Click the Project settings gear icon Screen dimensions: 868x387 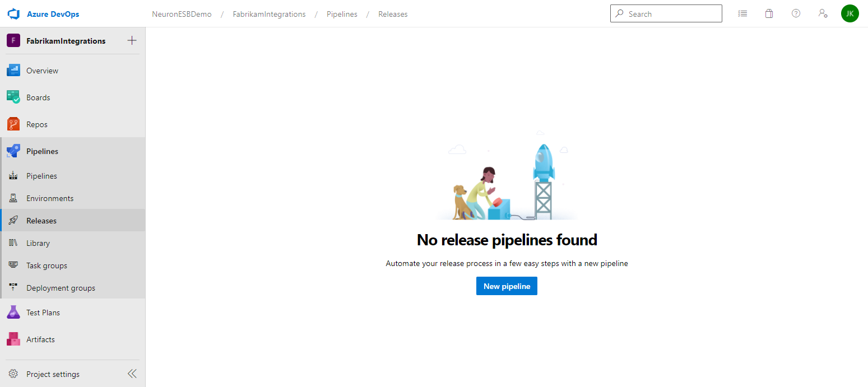coord(13,374)
